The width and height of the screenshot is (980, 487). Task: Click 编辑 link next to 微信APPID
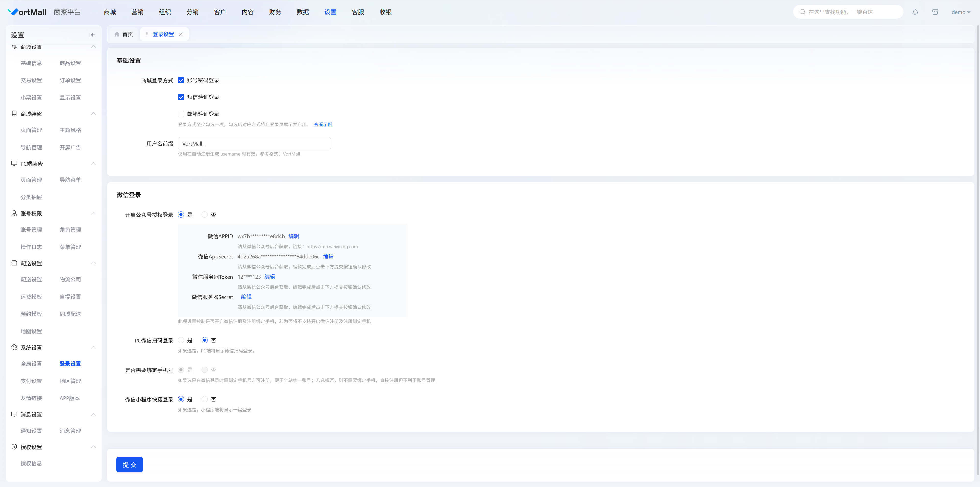point(293,236)
